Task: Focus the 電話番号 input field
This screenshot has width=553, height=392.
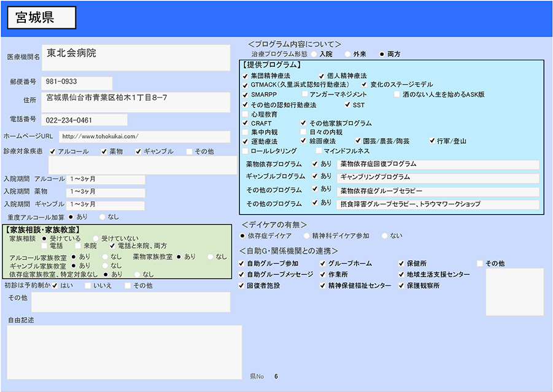Action: pos(85,120)
